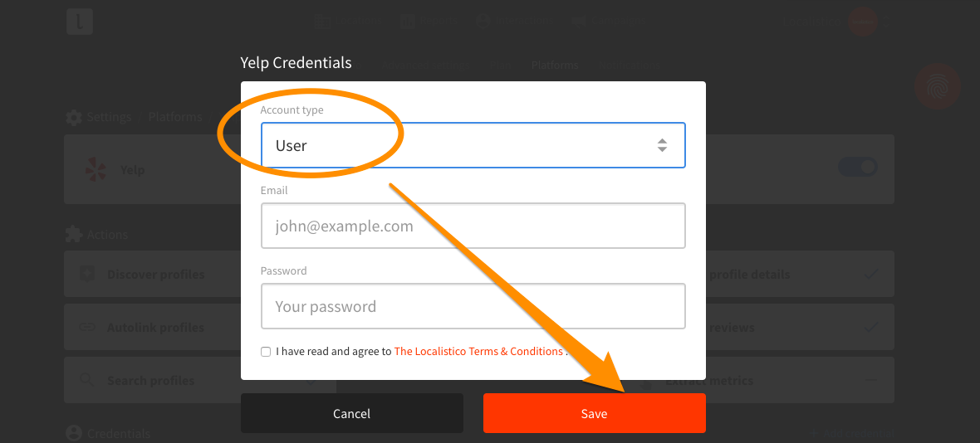Click the Actions puzzle piece icon
The image size is (980, 443).
click(74, 235)
